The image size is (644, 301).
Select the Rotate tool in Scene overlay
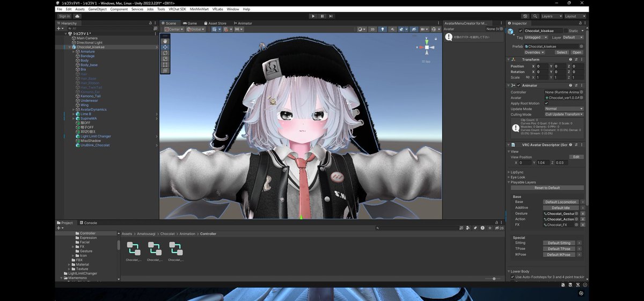click(x=165, y=53)
